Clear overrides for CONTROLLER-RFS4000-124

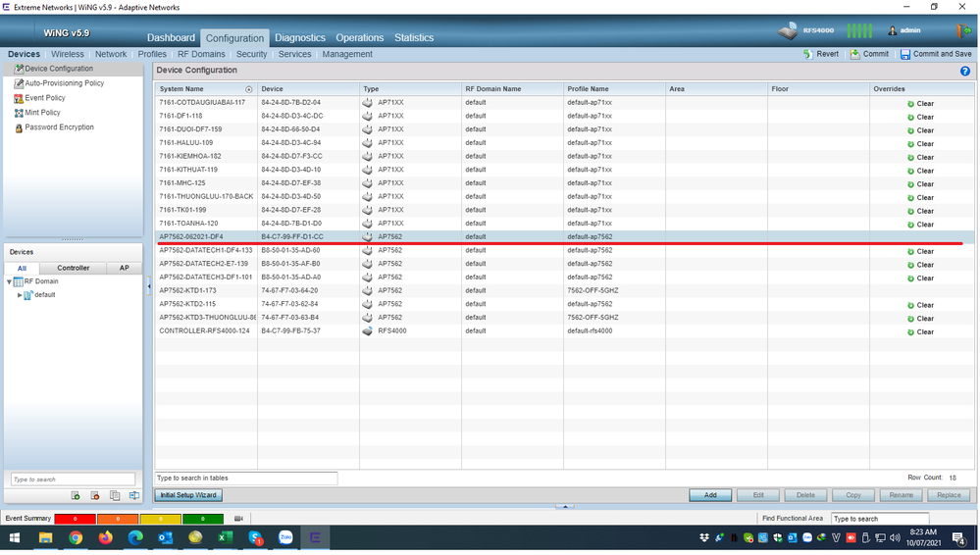pos(920,332)
